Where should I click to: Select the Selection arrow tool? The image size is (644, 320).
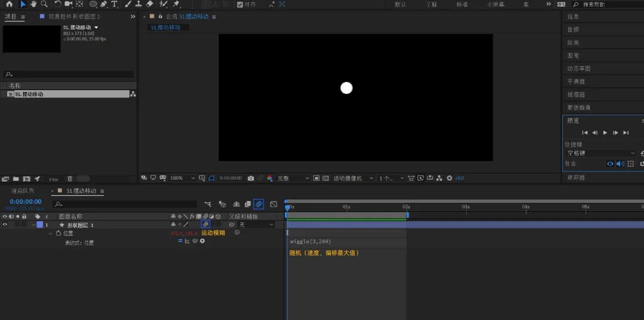(x=23, y=4)
